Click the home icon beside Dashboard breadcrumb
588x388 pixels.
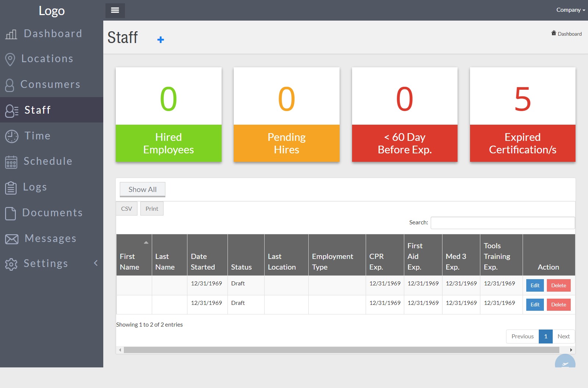click(x=553, y=33)
